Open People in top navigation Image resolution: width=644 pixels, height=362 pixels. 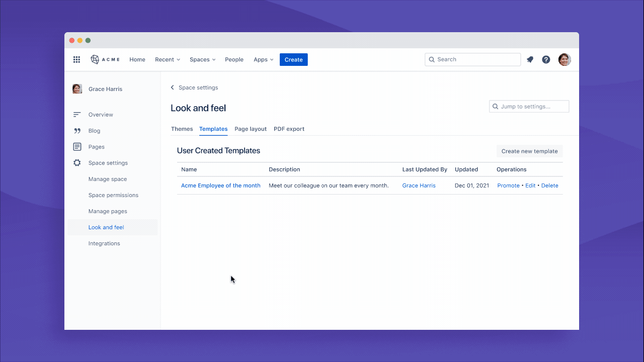(x=234, y=59)
